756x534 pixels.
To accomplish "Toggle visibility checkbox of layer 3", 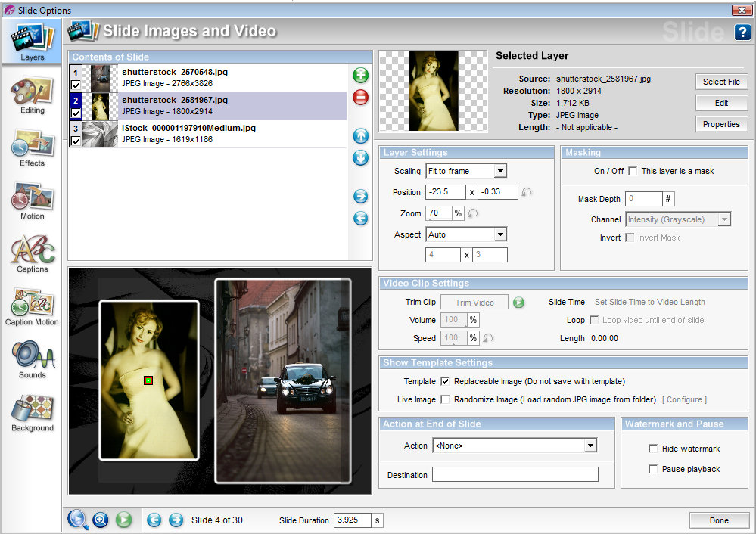I will pos(76,141).
